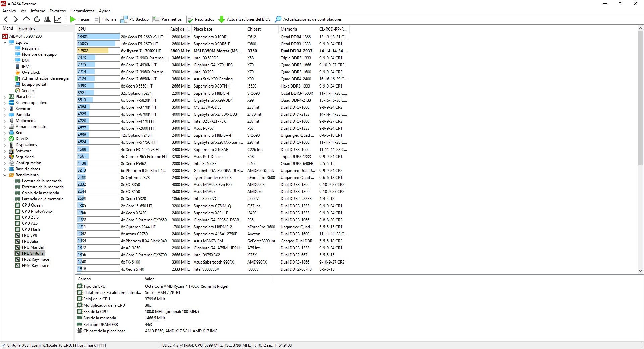Viewport: 644px width, 349px height.
Task: Collapse the Equipo tree node
Action: pyautogui.click(x=5, y=42)
